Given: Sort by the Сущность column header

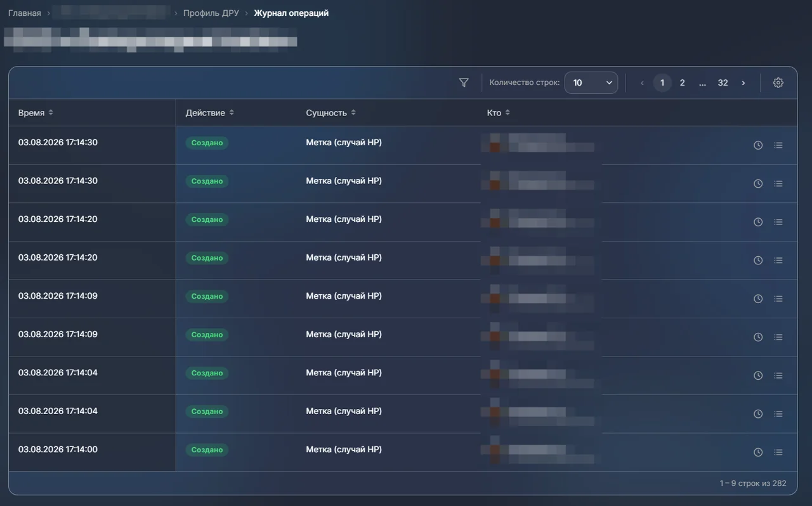Looking at the screenshot, I should (331, 113).
